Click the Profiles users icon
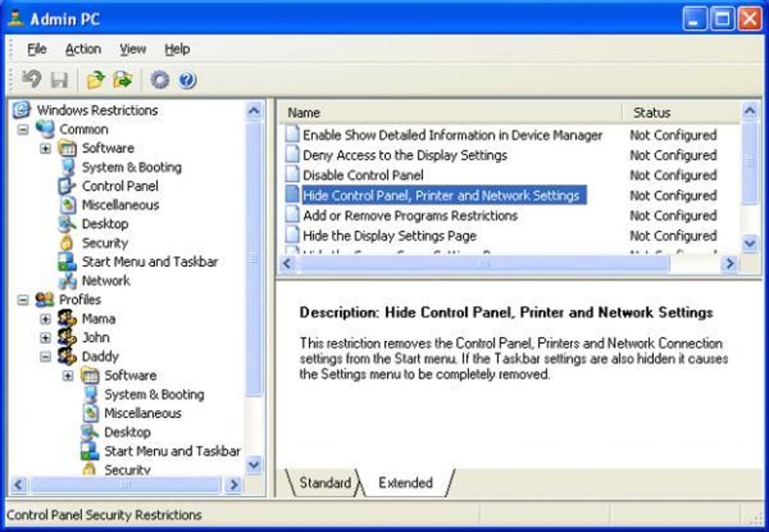The height and width of the screenshot is (532, 769). (44, 299)
